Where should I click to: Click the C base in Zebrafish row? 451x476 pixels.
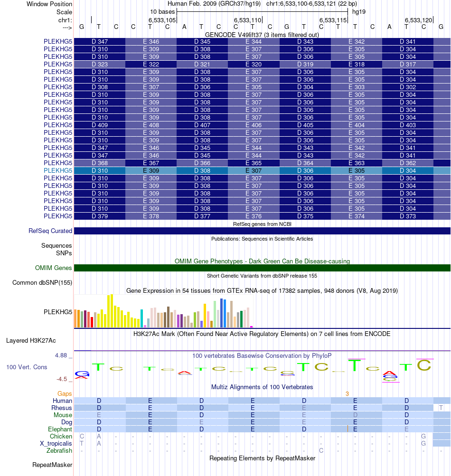coord(321,450)
